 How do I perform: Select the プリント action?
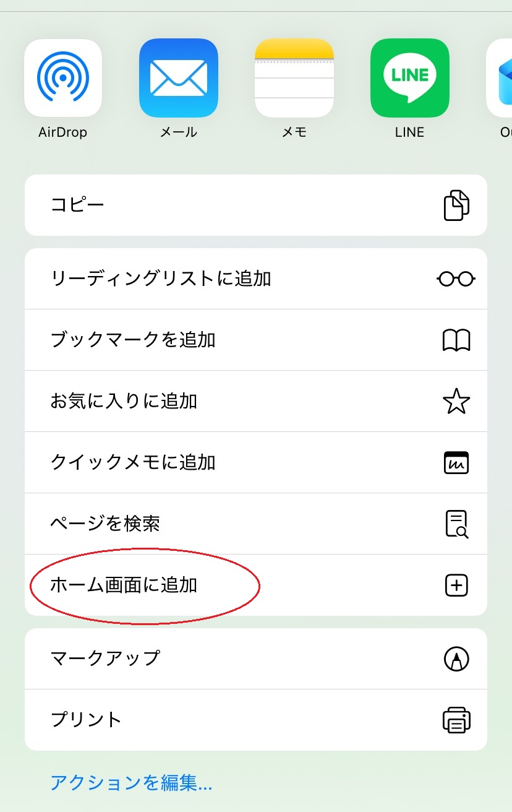point(256,720)
